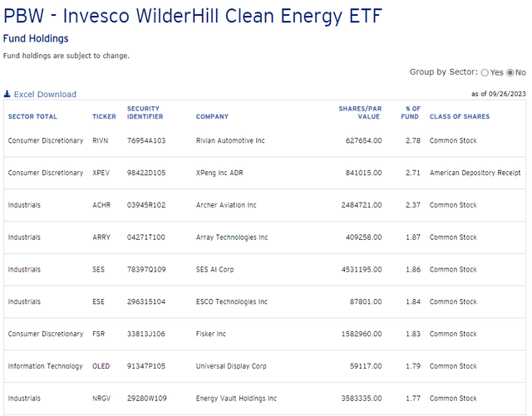Image resolution: width=532 pixels, height=416 pixels.
Task: Sort by Ticker column header
Action: pyautogui.click(x=104, y=116)
